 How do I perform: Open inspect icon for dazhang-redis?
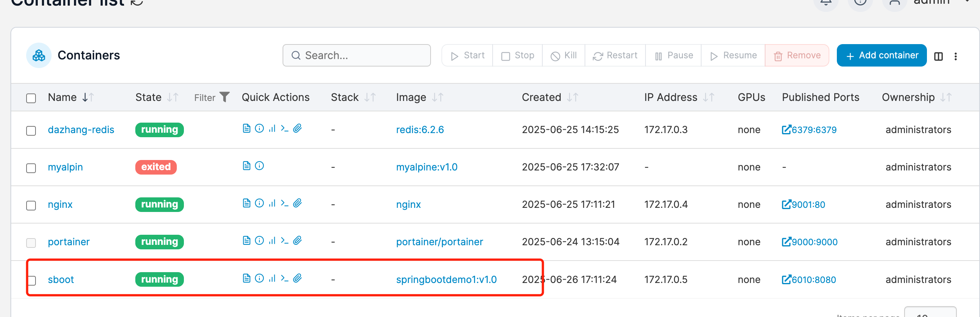[x=259, y=129]
